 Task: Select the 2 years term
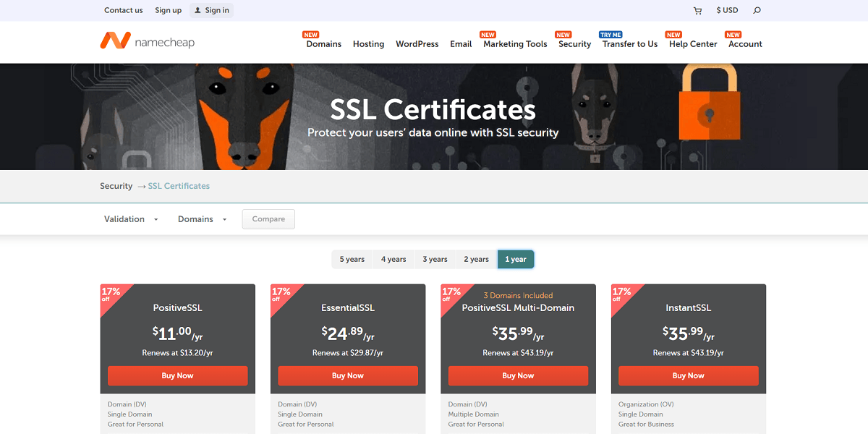pyautogui.click(x=476, y=259)
